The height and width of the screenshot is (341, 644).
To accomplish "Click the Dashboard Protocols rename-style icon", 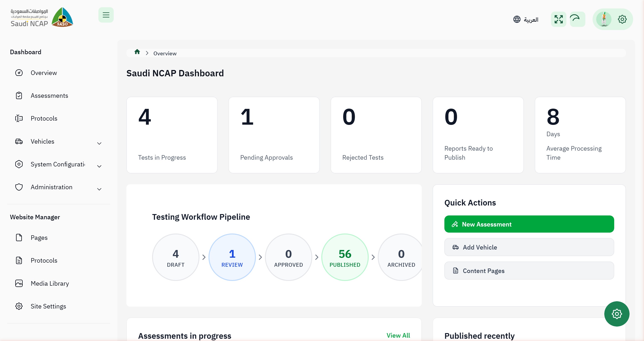I will click(x=19, y=118).
